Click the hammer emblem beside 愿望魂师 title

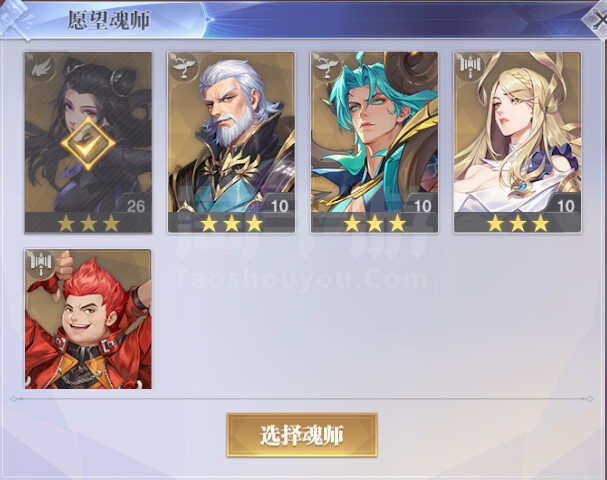point(15,19)
